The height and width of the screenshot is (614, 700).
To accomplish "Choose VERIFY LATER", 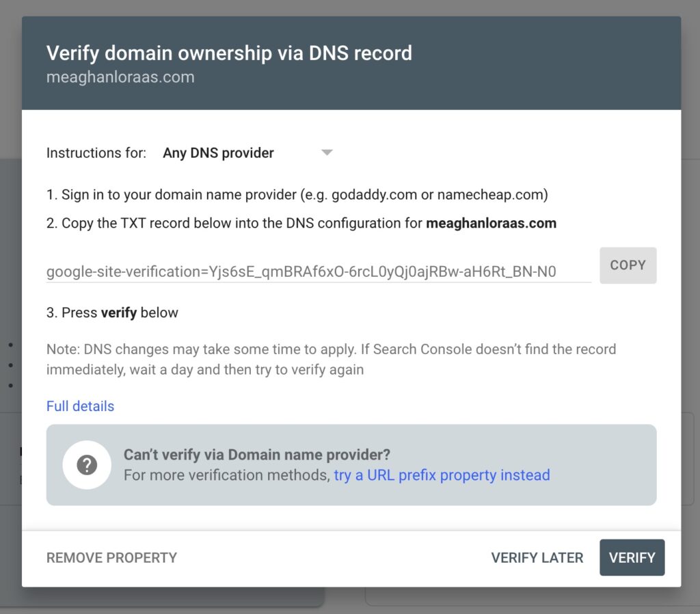I will click(537, 558).
